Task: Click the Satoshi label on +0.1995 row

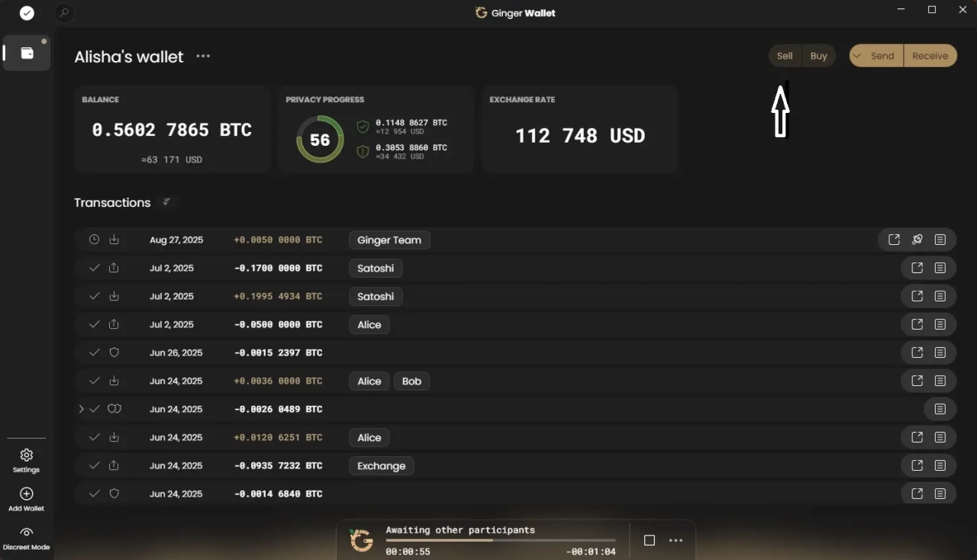Action: (376, 296)
